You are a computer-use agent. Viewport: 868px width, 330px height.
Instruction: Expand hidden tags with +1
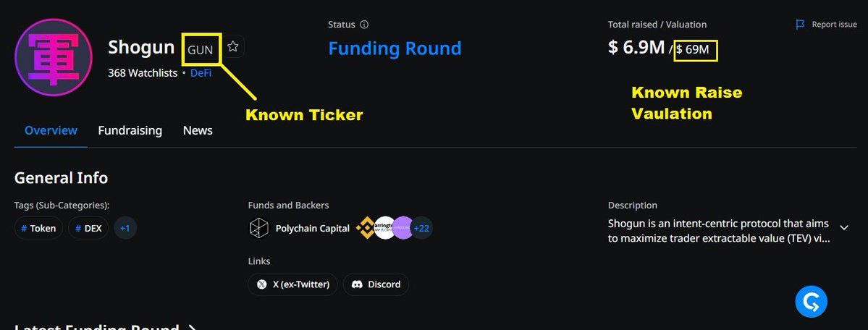point(125,228)
